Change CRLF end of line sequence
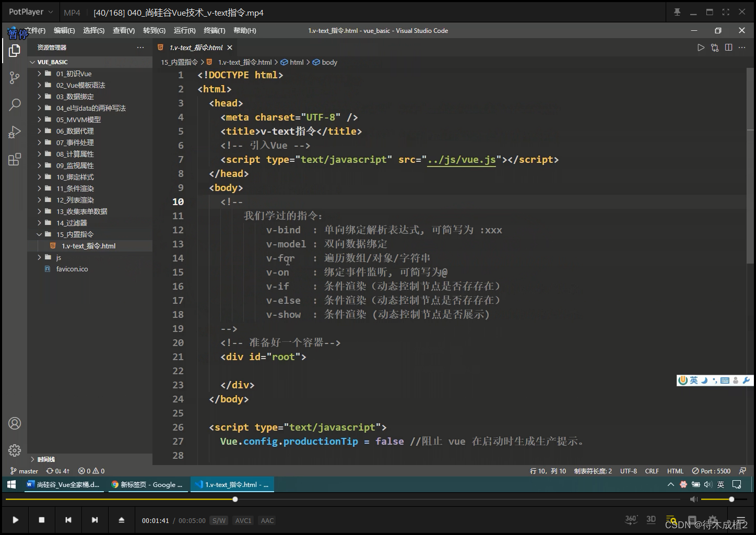This screenshot has width=756, height=535. [652, 471]
